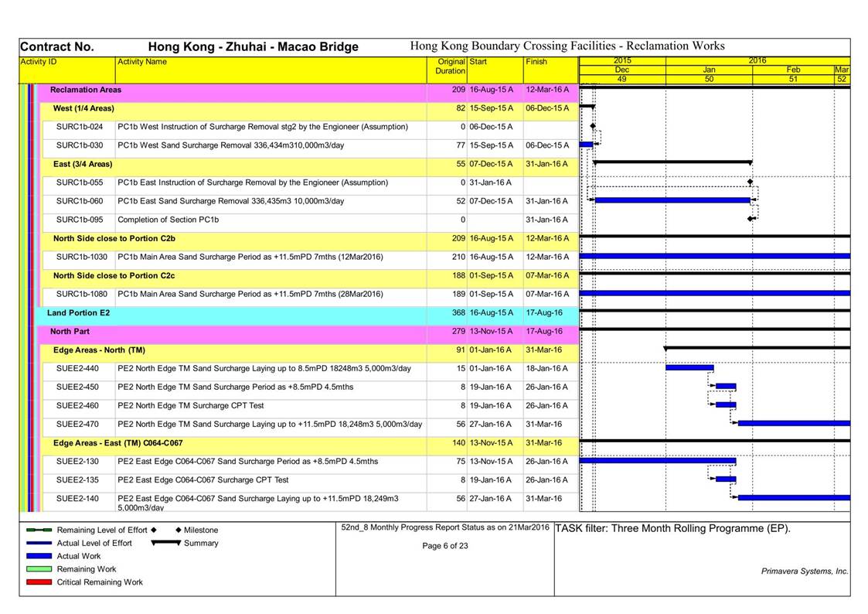868x614 pixels.
Task: Select the 52nd_8 Monthly Progress Report status line
Action: (445, 527)
